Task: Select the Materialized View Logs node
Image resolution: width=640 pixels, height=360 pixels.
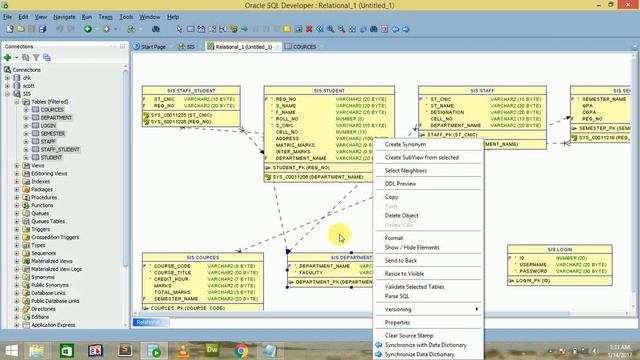Action: (x=56, y=269)
